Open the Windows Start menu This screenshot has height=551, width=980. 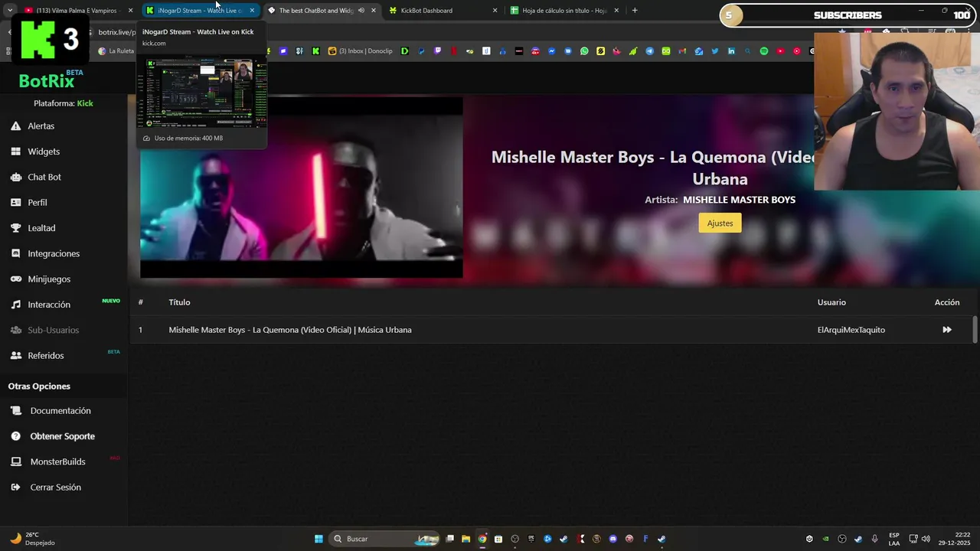[318, 539]
